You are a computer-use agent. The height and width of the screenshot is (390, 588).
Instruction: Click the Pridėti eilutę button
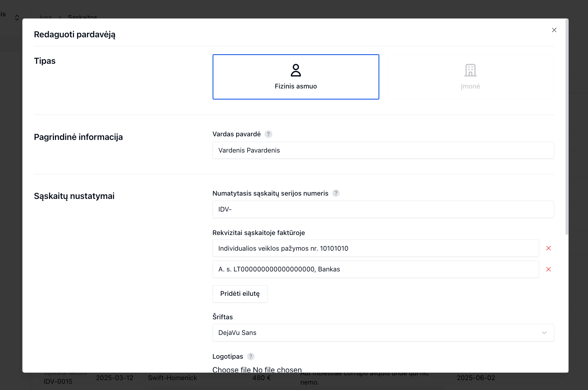tap(240, 294)
